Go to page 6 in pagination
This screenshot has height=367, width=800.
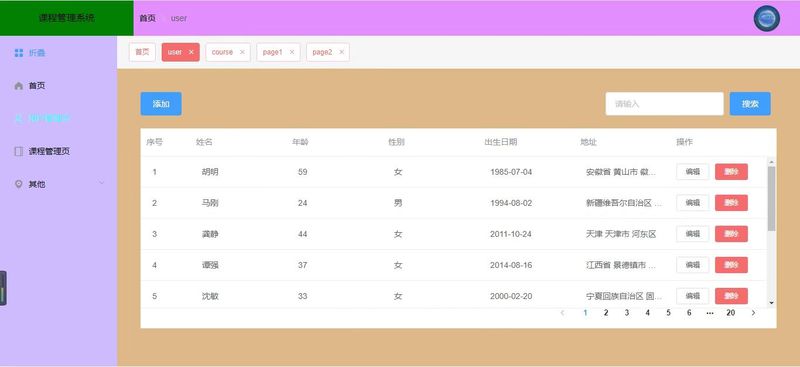coord(689,312)
